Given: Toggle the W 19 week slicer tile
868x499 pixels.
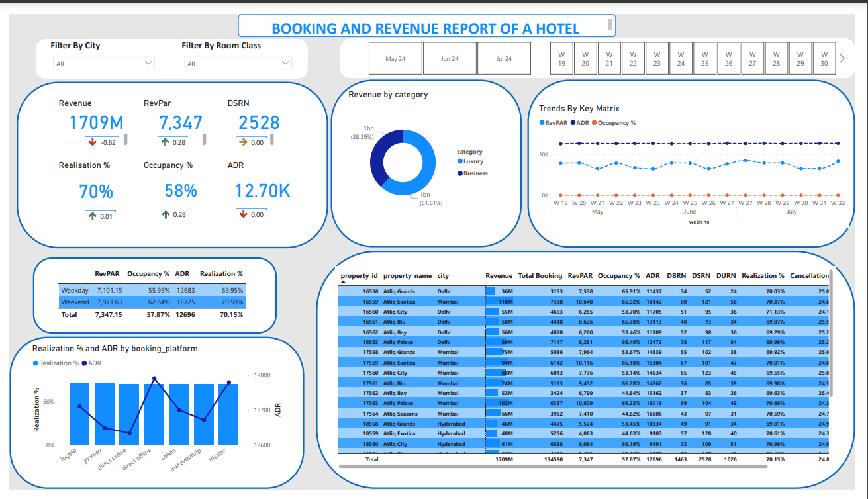Looking at the screenshot, I should [561, 58].
